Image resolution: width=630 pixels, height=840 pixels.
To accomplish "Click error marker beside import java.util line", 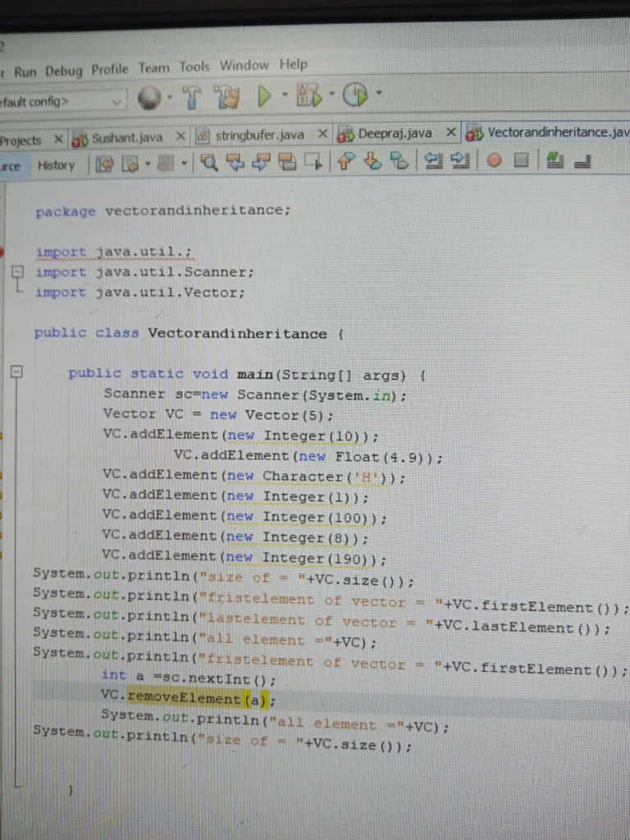I will [x=2, y=251].
